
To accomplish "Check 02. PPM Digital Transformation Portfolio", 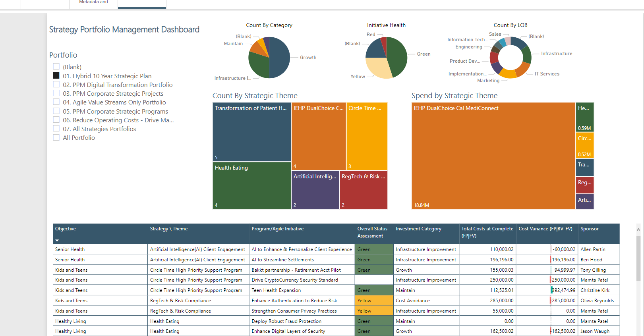I will [56, 84].
